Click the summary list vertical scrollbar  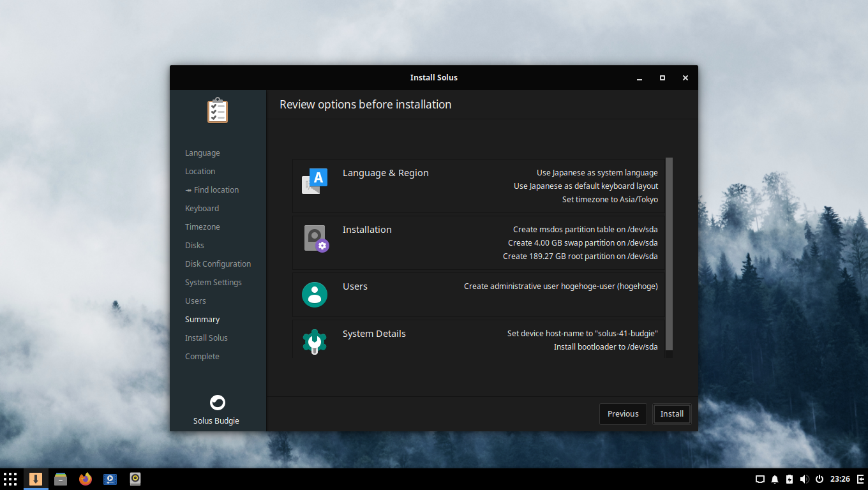point(669,254)
